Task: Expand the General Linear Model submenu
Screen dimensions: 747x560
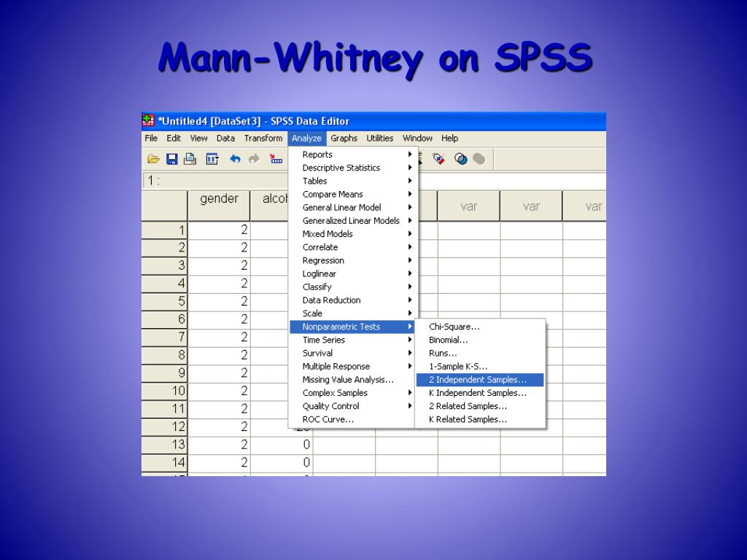Action: point(353,208)
